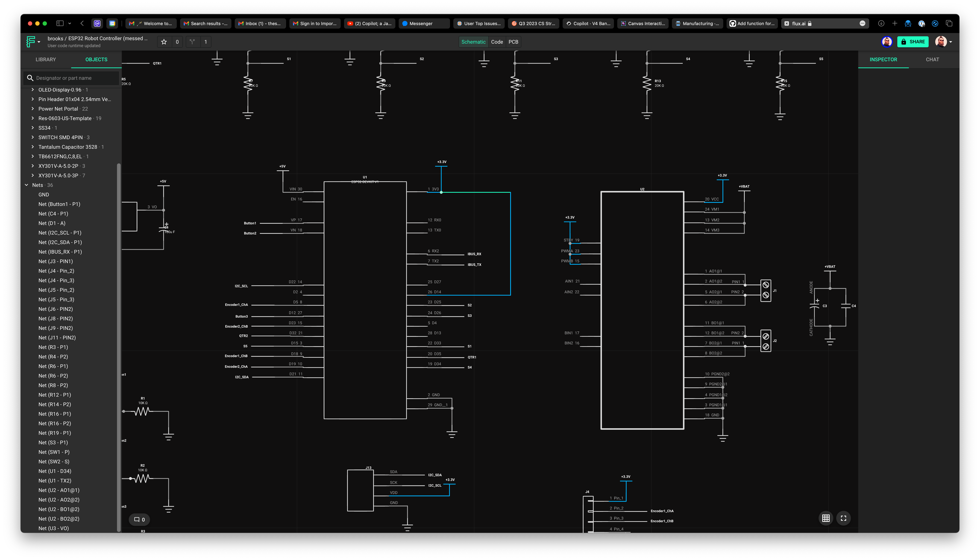Switch to the PCB view
Screen dimensions: 980x560
[x=513, y=42]
